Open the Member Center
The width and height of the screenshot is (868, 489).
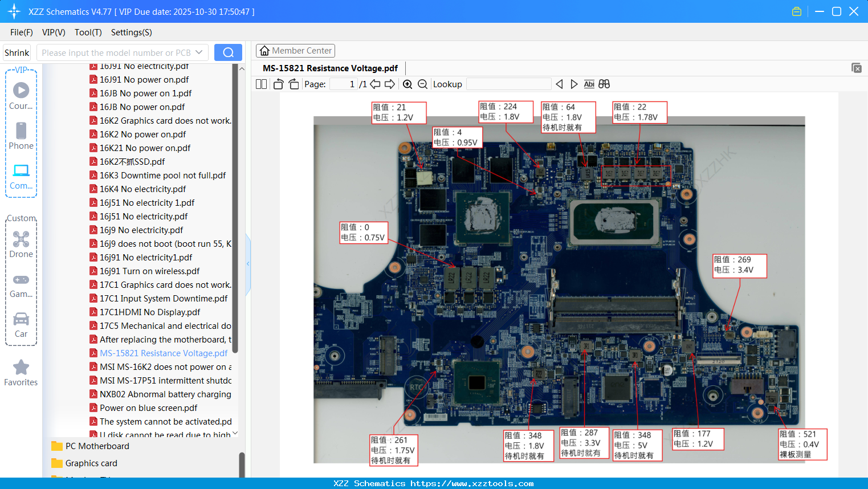pos(295,50)
